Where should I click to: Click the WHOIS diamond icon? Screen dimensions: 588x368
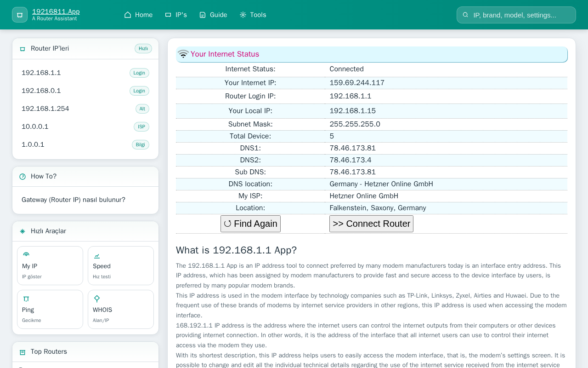(97, 299)
